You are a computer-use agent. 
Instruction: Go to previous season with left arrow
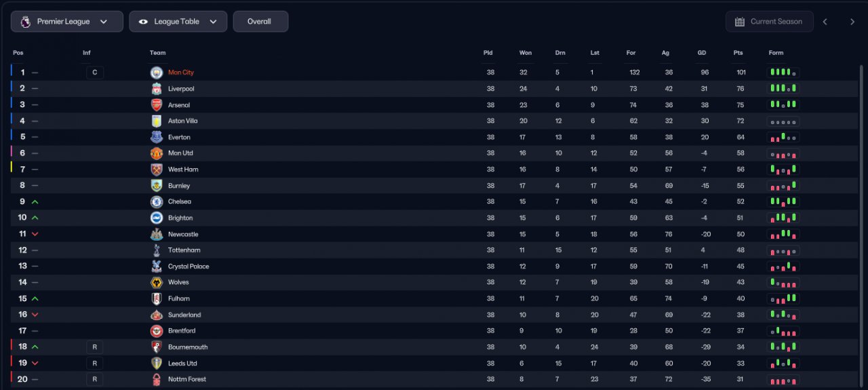point(825,22)
